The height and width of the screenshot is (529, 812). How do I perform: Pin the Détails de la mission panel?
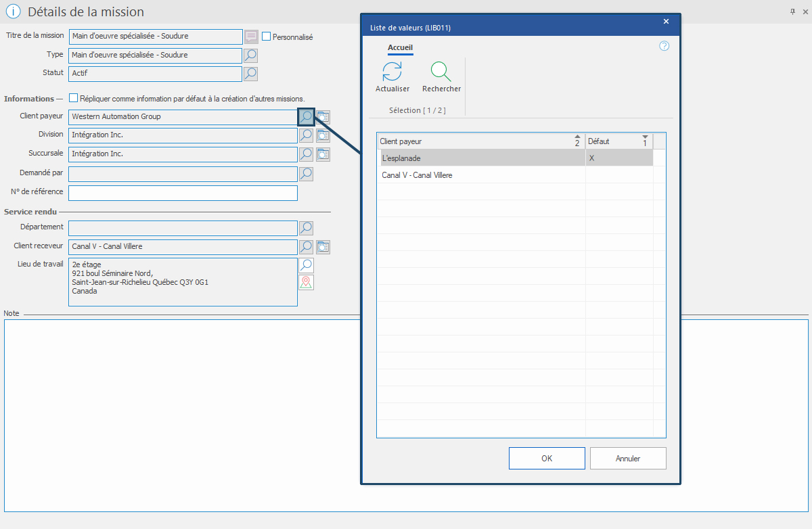click(x=792, y=12)
